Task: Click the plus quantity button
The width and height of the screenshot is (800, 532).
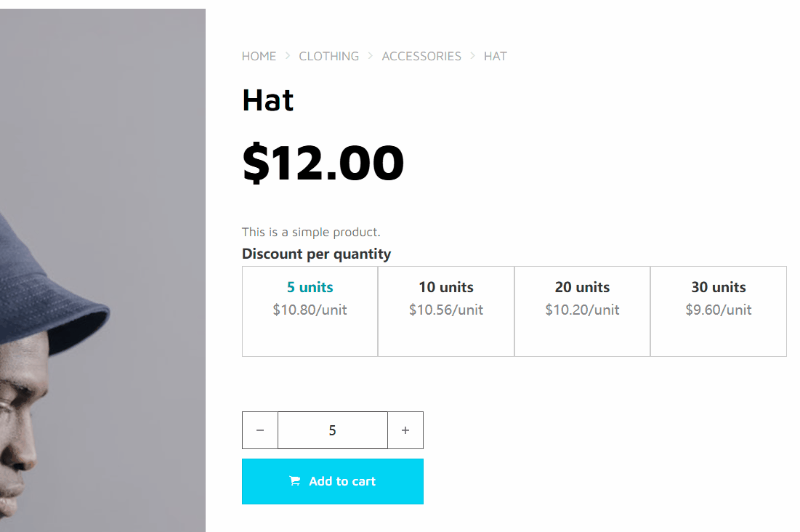Action: [x=405, y=430]
